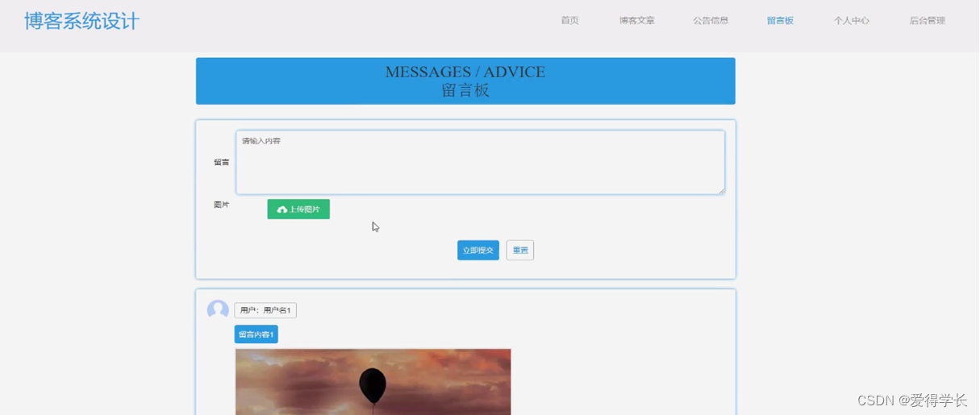Image resolution: width=980 pixels, height=415 pixels.
Task: Click the cloud upload icon
Action: (281, 210)
